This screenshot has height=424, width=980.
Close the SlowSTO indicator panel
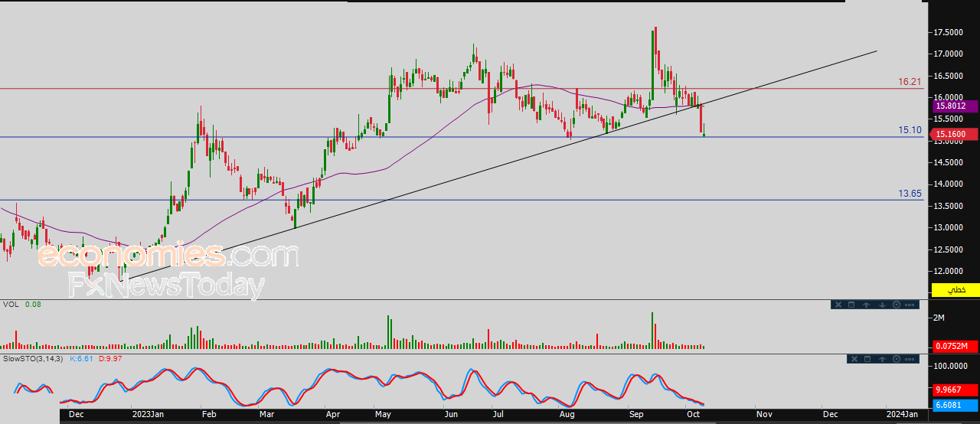854,358
